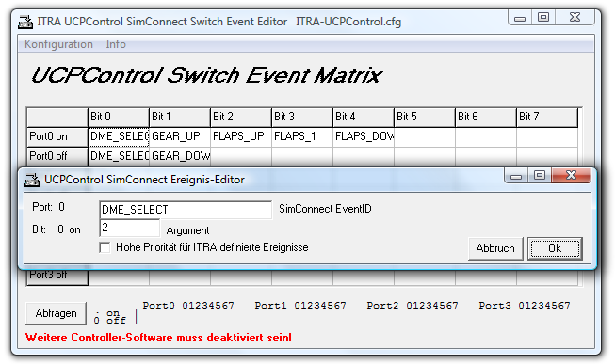The height and width of the screenshot is (364, 615).
Task: Focus the Argument input field
Action: click(130, 228)
